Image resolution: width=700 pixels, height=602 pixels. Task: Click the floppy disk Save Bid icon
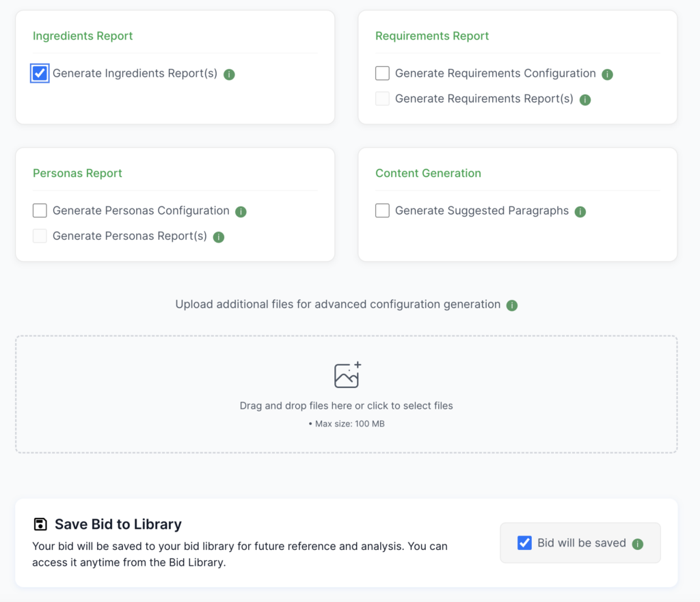tap(40, 524)
